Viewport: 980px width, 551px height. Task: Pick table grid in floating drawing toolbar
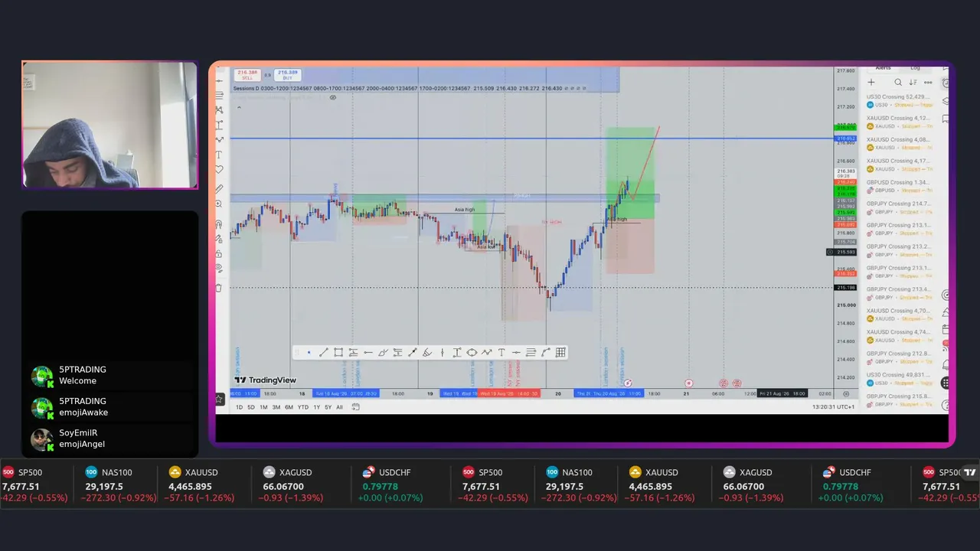point(561,352)
